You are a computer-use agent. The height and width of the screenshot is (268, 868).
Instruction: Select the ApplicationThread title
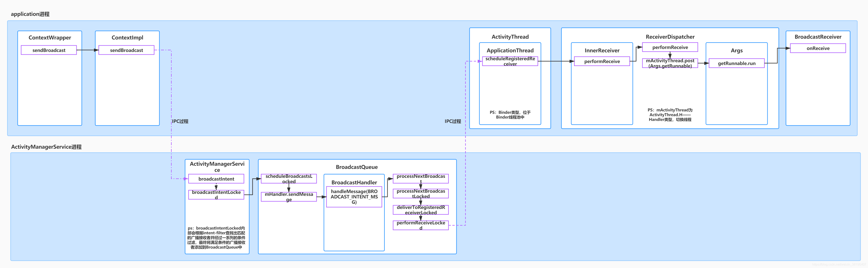pyautogui.click(x=510, y=50)
